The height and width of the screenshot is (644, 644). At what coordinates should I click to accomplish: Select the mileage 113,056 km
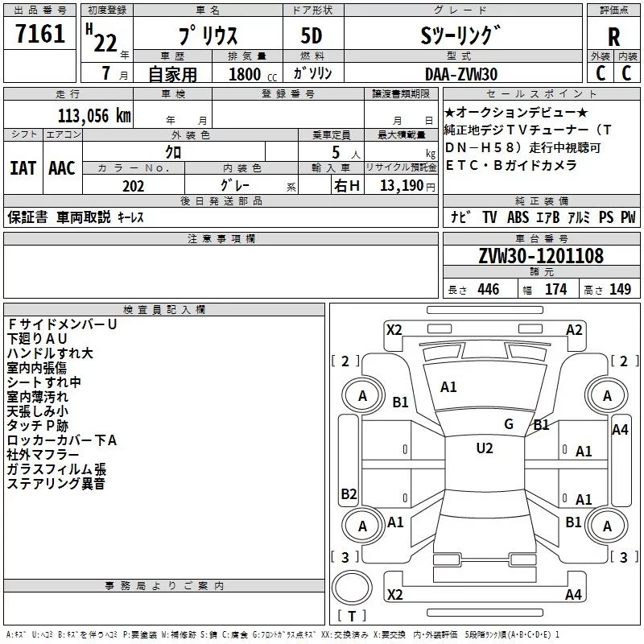point(94,116)
